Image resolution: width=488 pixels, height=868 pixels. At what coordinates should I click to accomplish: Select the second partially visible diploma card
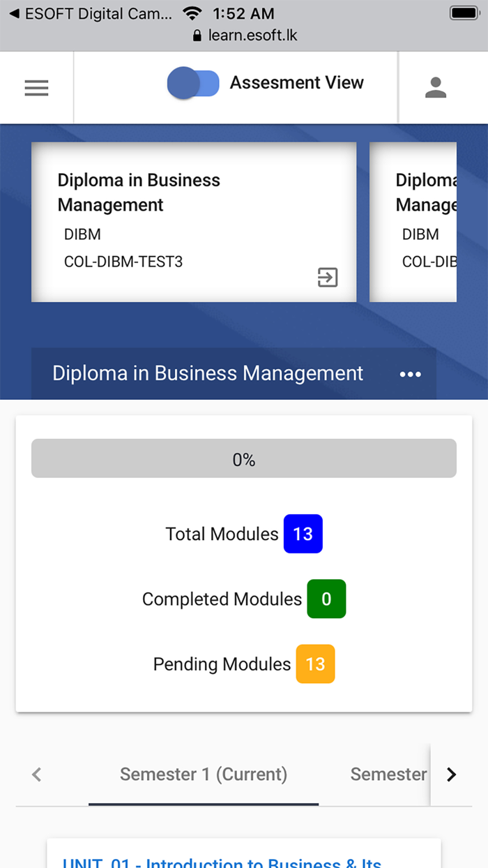tap(413, 222)
